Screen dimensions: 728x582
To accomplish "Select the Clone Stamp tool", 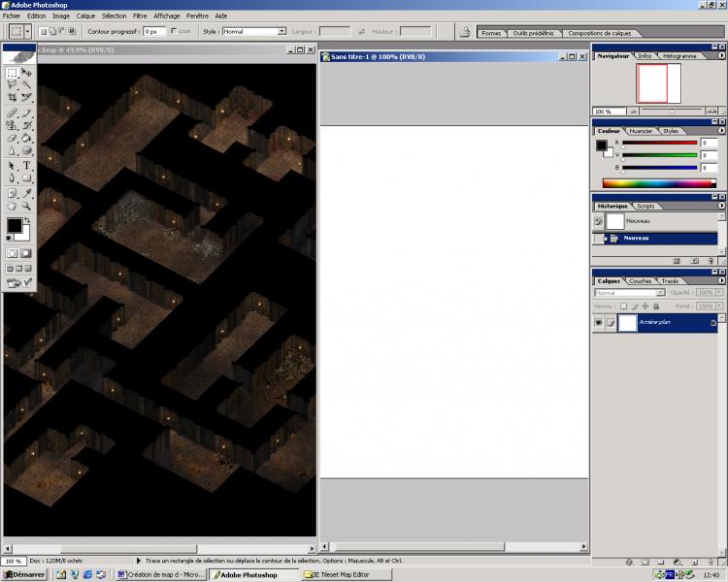I will coord(12,125).
